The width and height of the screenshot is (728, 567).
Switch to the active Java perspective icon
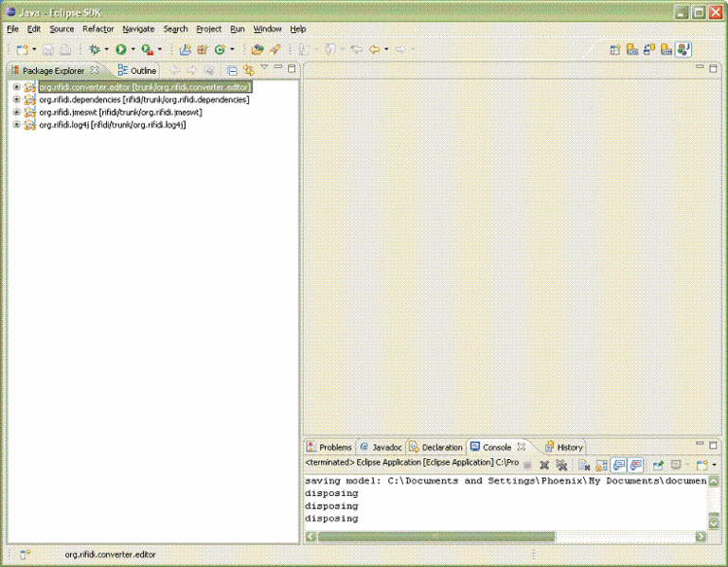[x=684, y=49]
